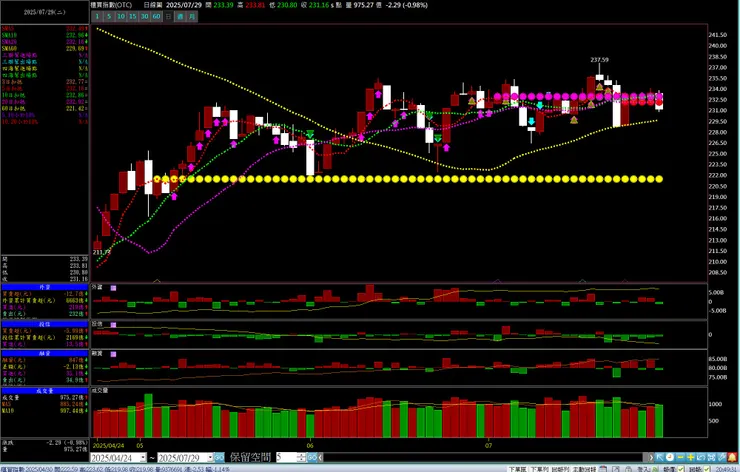Toggle the 融資 subchart purple square
The width and height of the screenshot is (740, 472).
click(113, 354)
